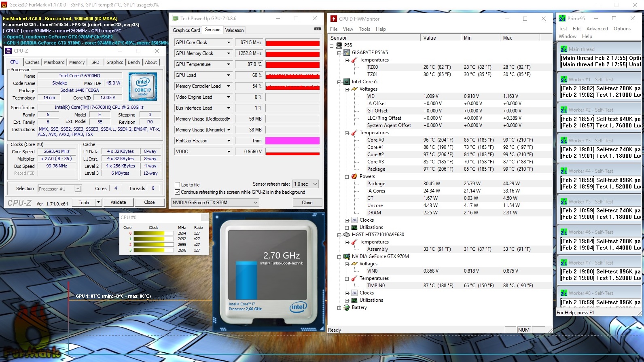644x362 pixels.
Task: Open the PerfCap Reason sensor dropdown
Action: 229,141
